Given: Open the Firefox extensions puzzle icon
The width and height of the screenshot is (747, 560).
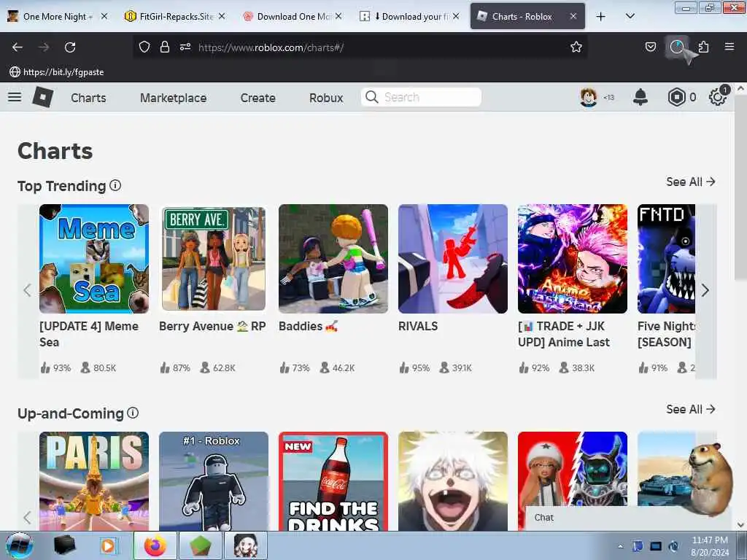Looking at the screenshot, I should pos(703,47).
